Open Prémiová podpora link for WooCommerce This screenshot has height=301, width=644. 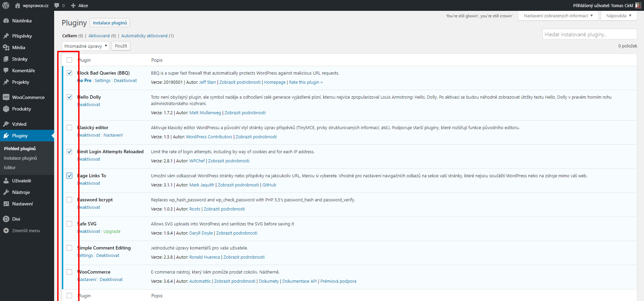point(338,281)
